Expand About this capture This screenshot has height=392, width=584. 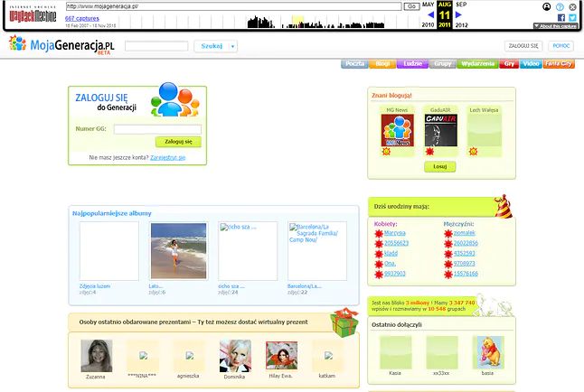[x=555, y=26]
